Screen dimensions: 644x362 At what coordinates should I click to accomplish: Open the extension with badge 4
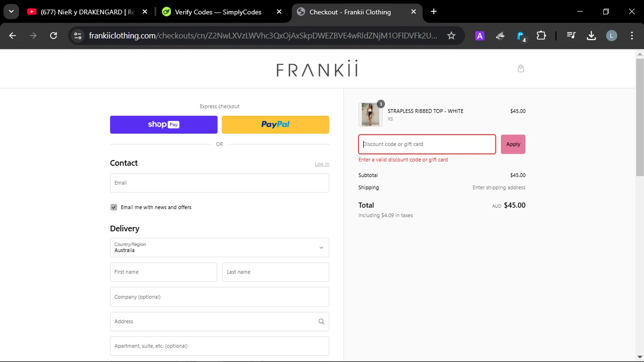tap(521, 36)
